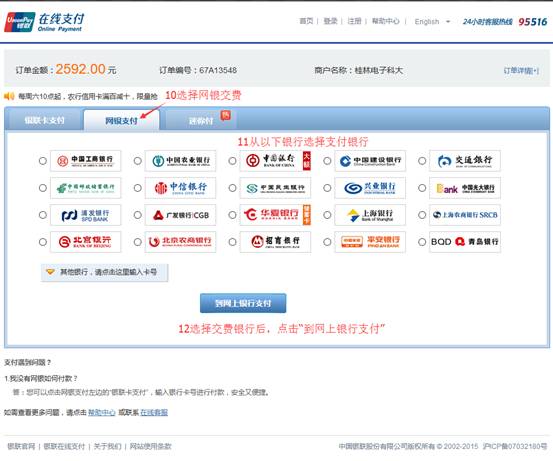Click the Bank of China logo

275,161
